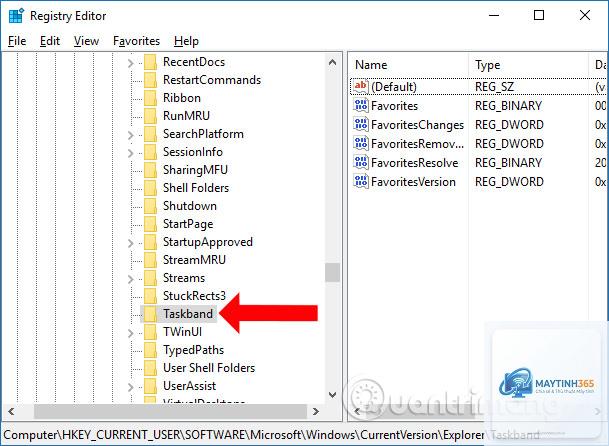Viewport: 609px width, 446px height.
Task: Click the SessionInfo folder icon
Action: click(150, 152)
